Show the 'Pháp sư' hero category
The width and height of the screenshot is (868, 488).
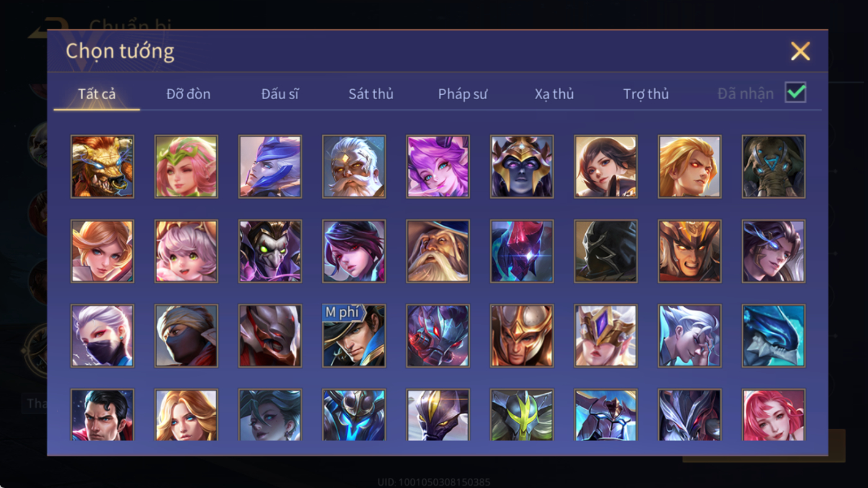coord(463,94)
